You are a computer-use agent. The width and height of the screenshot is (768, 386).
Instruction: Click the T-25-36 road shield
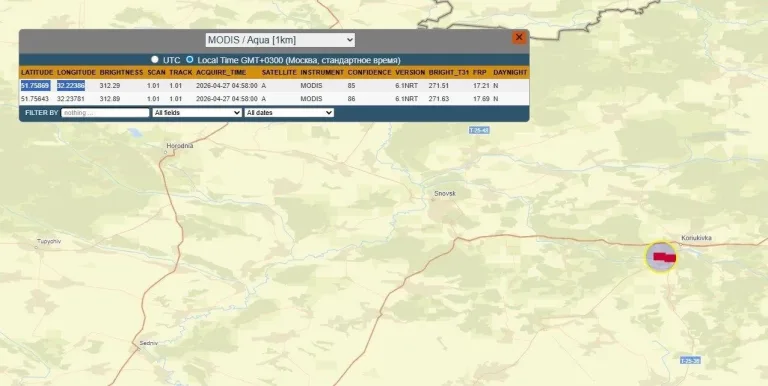pos(690,361)
